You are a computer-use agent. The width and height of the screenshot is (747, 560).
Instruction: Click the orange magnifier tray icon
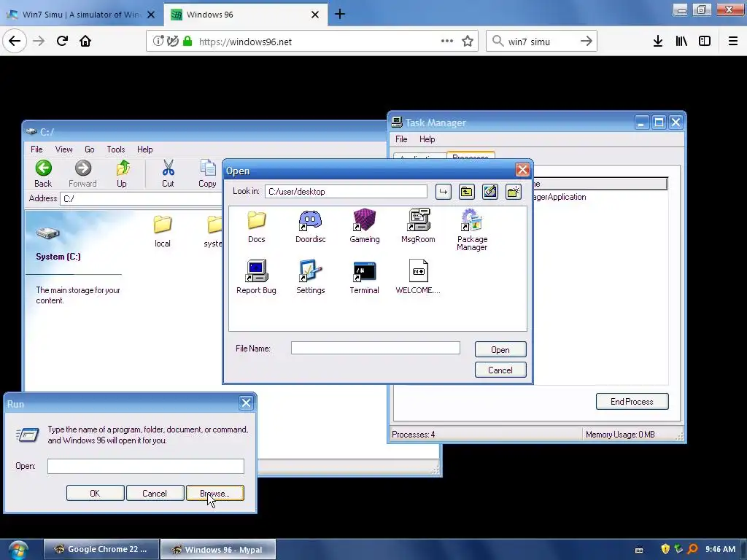click(x=693, y=549)
